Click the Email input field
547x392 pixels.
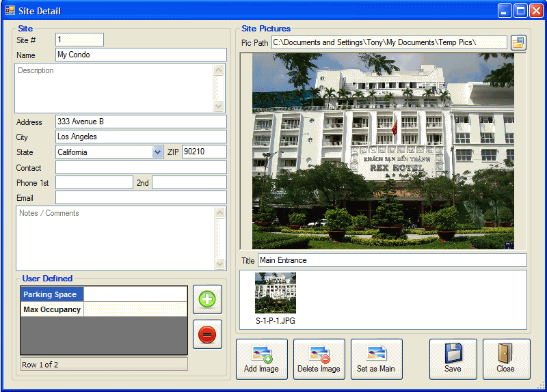pos(141,197)
